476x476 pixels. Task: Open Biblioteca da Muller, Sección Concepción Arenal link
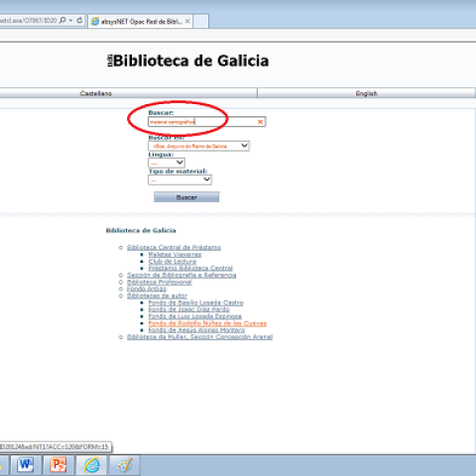[x=199, y=337]
